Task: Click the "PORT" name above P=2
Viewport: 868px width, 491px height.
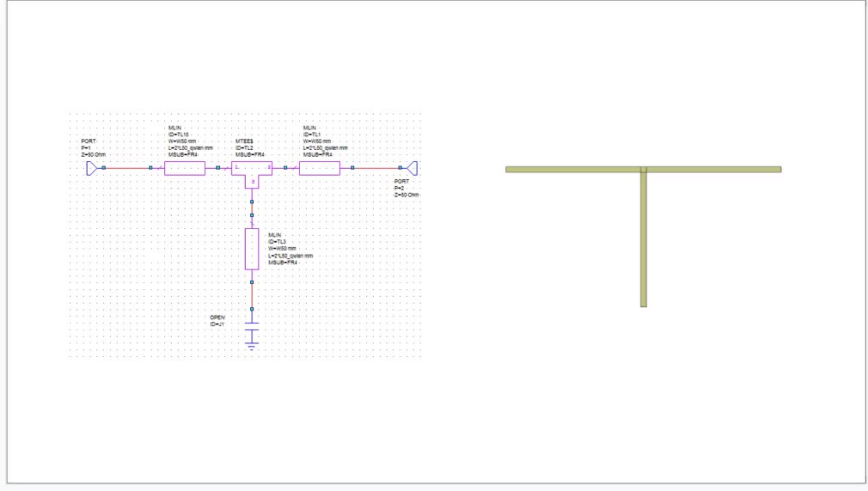Action: pyautogui.click(x=402, y=181)
